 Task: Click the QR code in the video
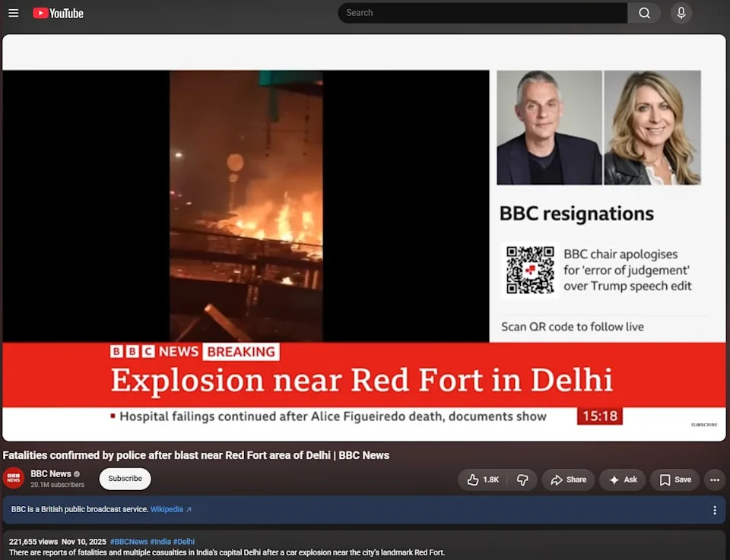click(x=530, y=270)
